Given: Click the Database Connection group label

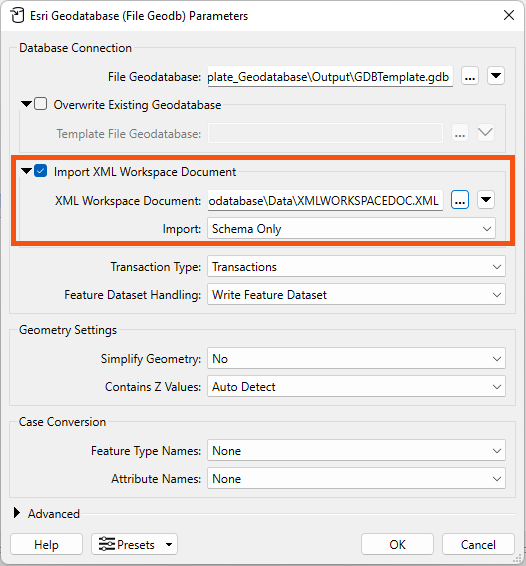Looking at the screenshot, I should 75,48.
